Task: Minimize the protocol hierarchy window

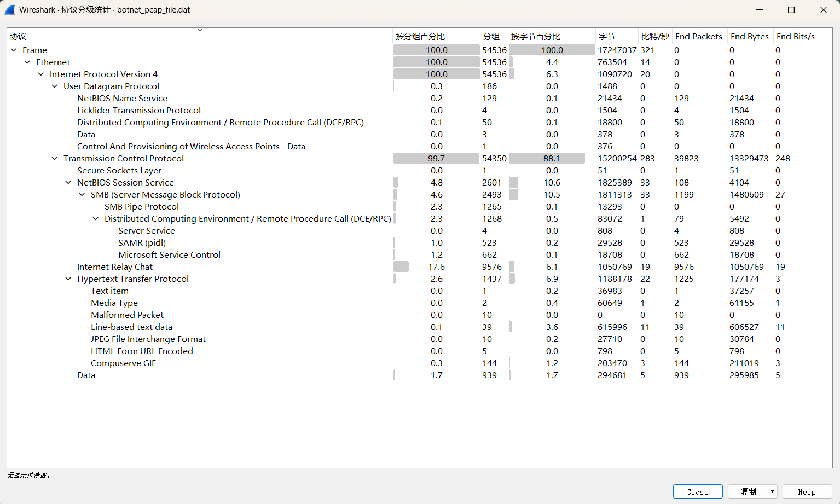Action: pos(760,10)
